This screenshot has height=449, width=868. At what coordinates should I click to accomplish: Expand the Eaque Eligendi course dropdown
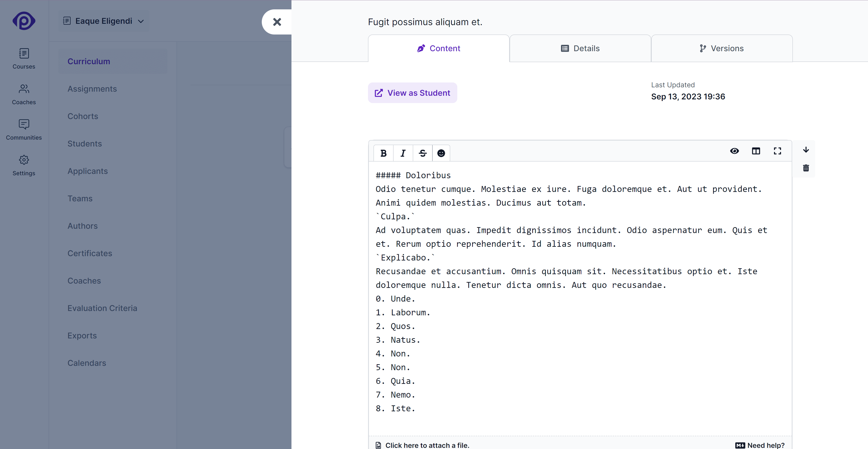[x=103, y=21]
